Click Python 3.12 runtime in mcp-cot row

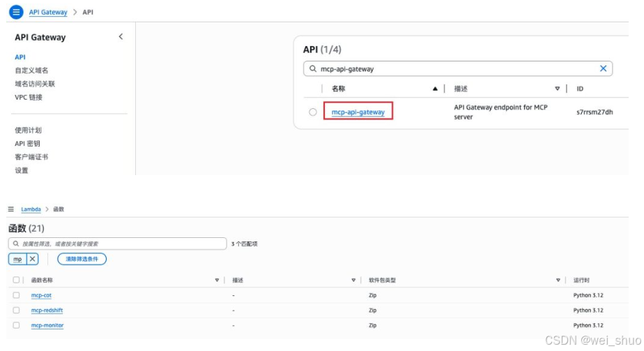(x=588, y=295)
